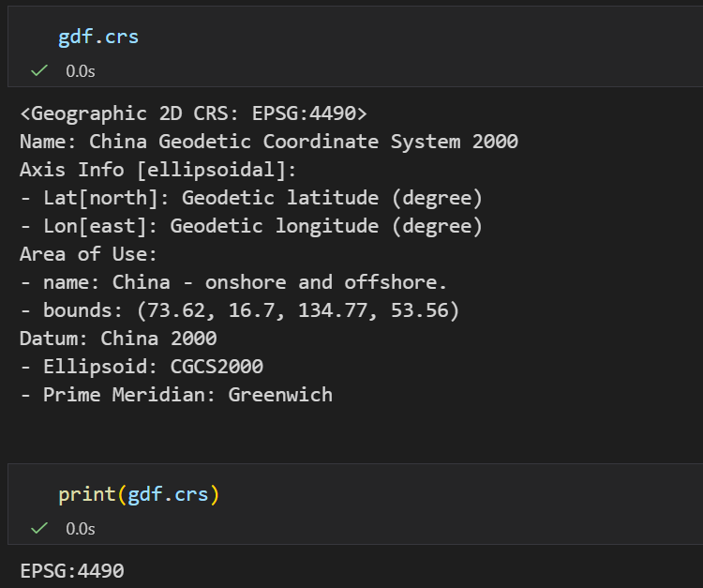Image resolution: width=703 pixels, height=588 pixels.
Task: Click the China Geodetic Coordinate System 2000 name
Action: (x=304, y=142)
